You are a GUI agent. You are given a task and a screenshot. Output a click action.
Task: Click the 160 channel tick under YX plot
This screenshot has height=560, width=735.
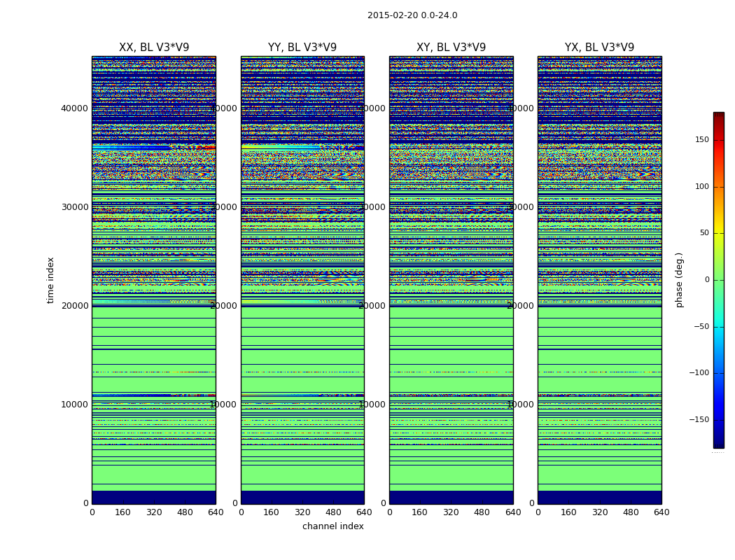568,512
